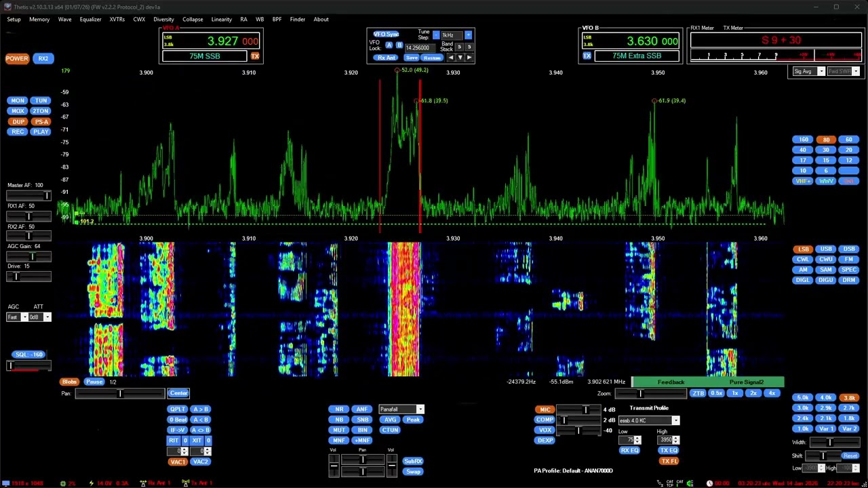The height and width of the screenshot is (488, 868).
Task: Open the Linearity menu
Action: pyautogui.click(x=221, y=19)
